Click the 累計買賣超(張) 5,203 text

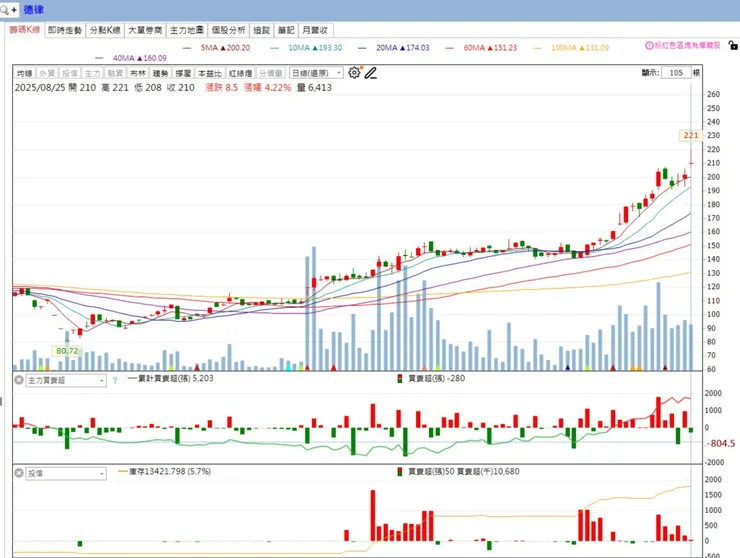(176, 378)
